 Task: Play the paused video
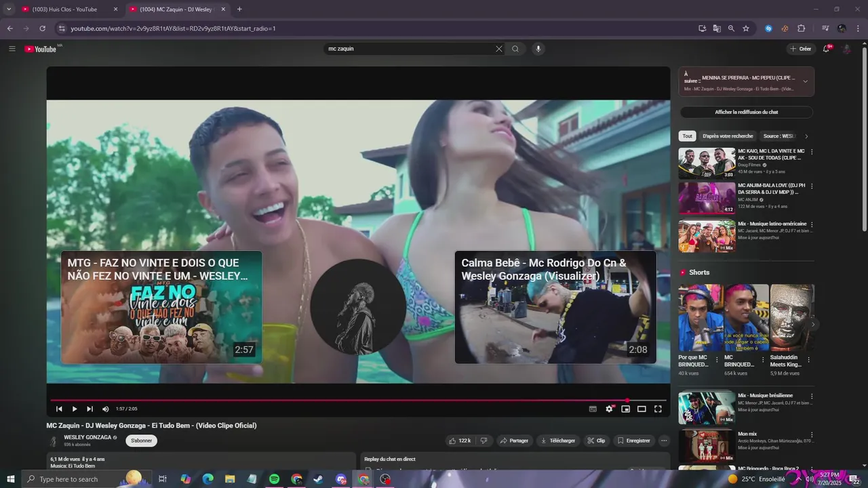point(75,409)
